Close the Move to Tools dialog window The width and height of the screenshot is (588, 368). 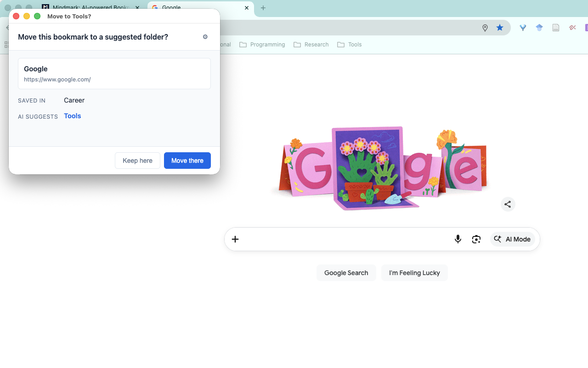(x=16, y=16)
